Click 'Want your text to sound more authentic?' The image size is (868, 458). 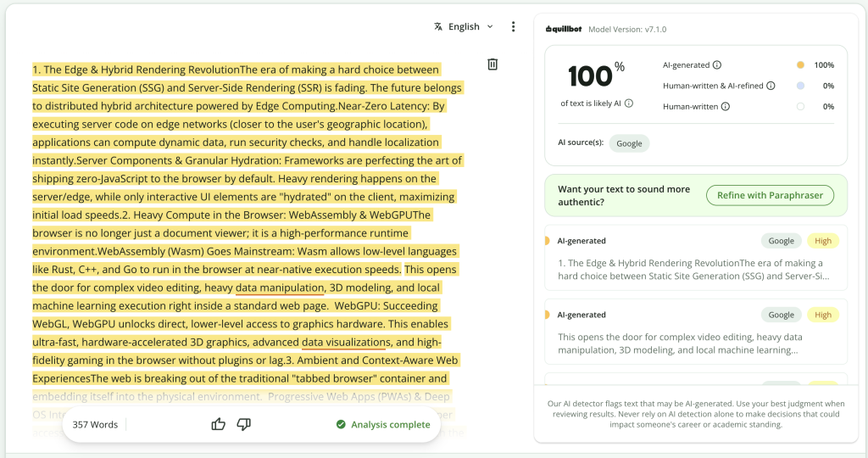[624, 195]
